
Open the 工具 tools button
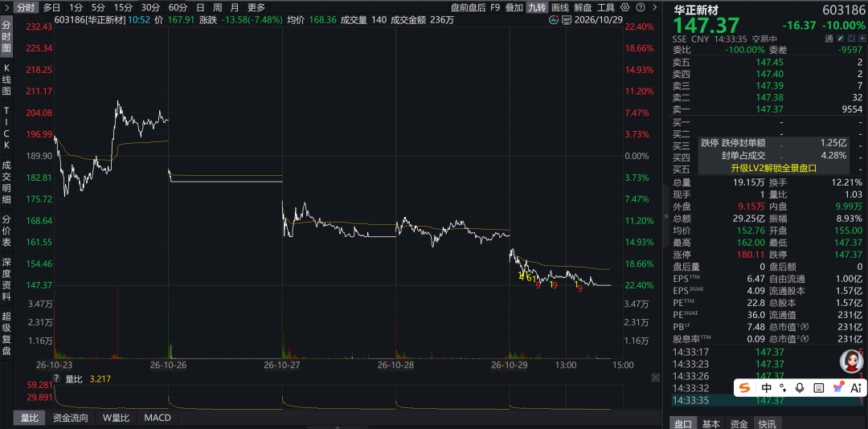[605, 8]
